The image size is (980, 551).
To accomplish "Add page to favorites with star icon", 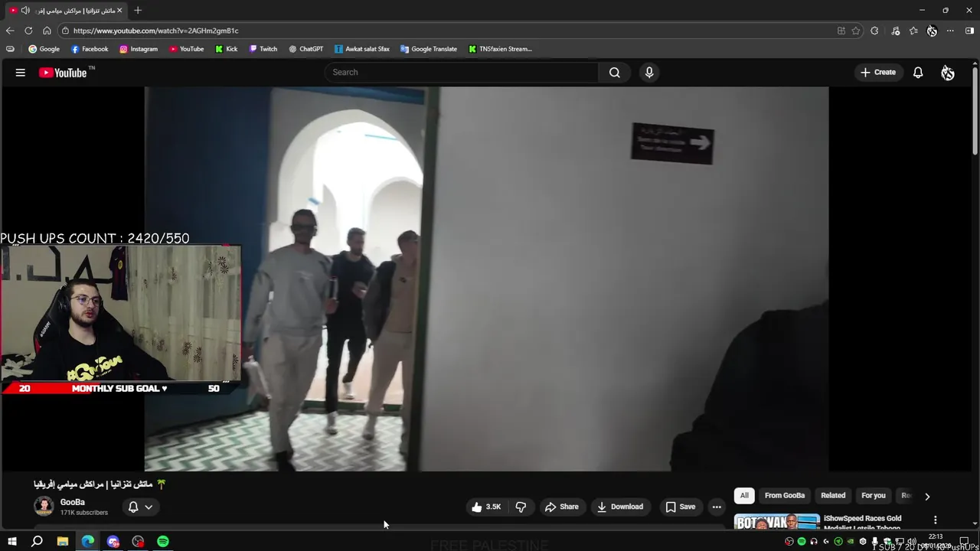I will click(x=856, y=31).
